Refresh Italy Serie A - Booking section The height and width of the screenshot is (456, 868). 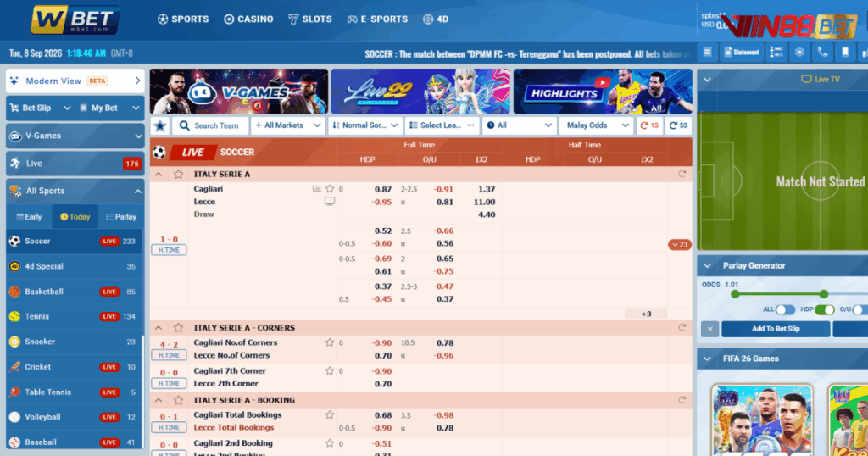pos(682,400)
